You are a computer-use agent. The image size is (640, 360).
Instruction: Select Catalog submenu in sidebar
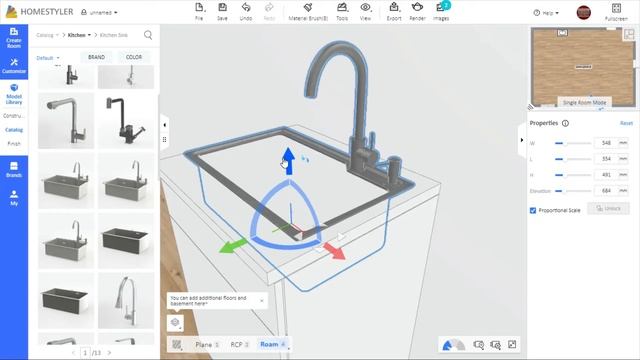click(14, 130)
